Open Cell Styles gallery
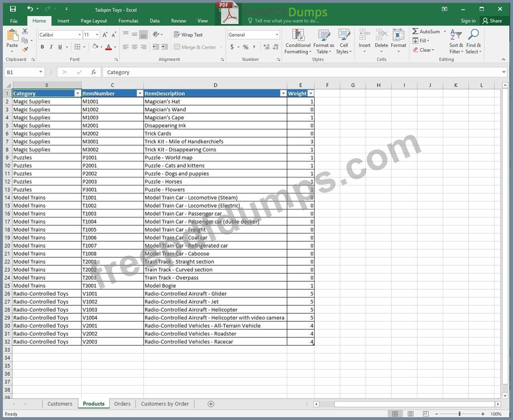Viewport: 513px width, 420px height. [344, 42]
